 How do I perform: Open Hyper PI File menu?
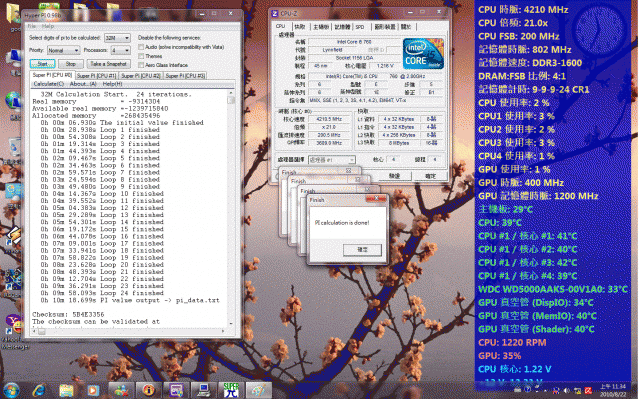(31, 26)
